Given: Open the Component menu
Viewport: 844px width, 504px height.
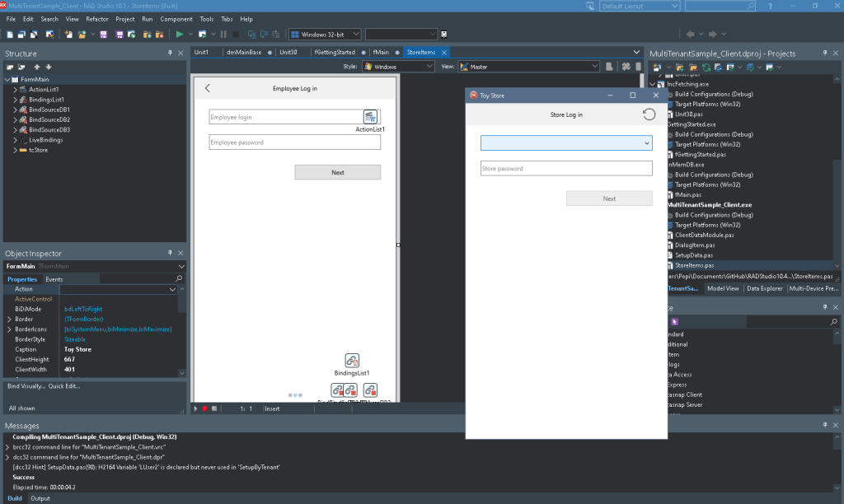Looking at the screenshot, I should (176, 19).
